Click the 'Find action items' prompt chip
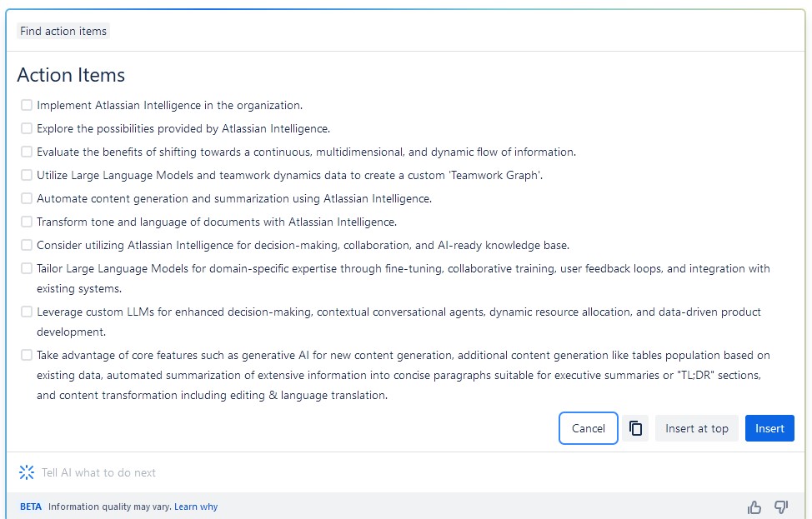812x519 pixels. [63, 31]
